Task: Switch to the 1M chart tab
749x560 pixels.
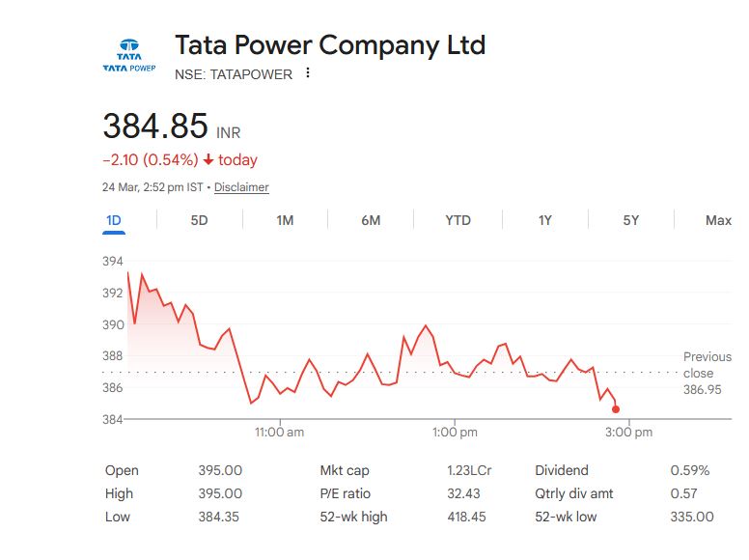Action: [x=285, y=220]
